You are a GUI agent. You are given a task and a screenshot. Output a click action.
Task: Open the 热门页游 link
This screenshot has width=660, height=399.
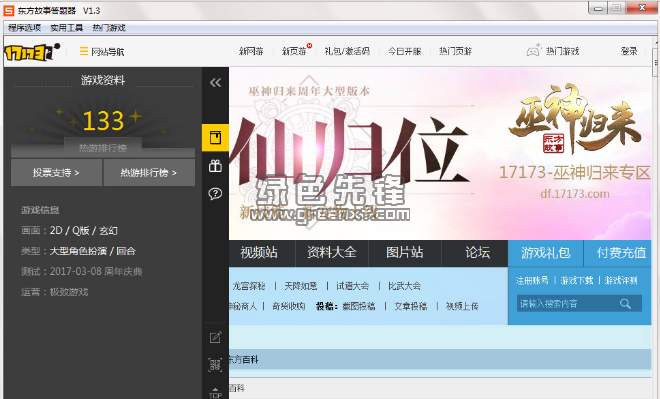(x=456, y=51)
